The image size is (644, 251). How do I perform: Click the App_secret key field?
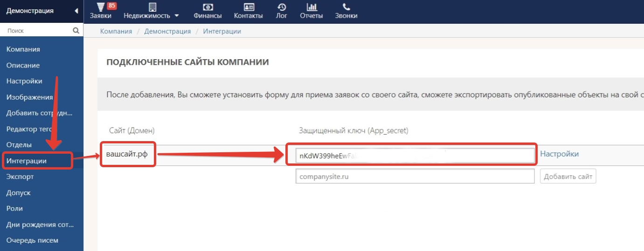[415, 155]
